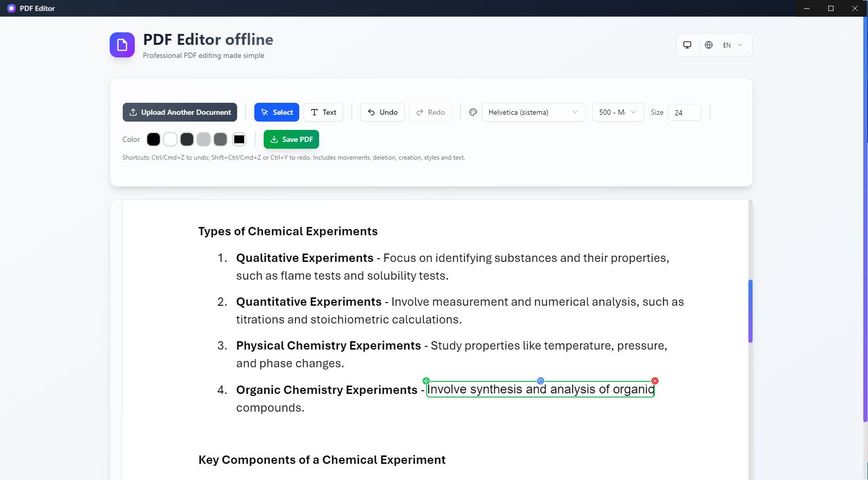Open the Helvetica font family dropdown

click(533, 112)
